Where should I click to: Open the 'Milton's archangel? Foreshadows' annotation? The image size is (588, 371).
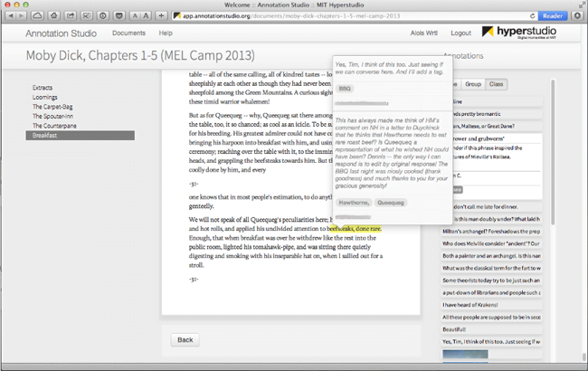(x=491, y=232)
